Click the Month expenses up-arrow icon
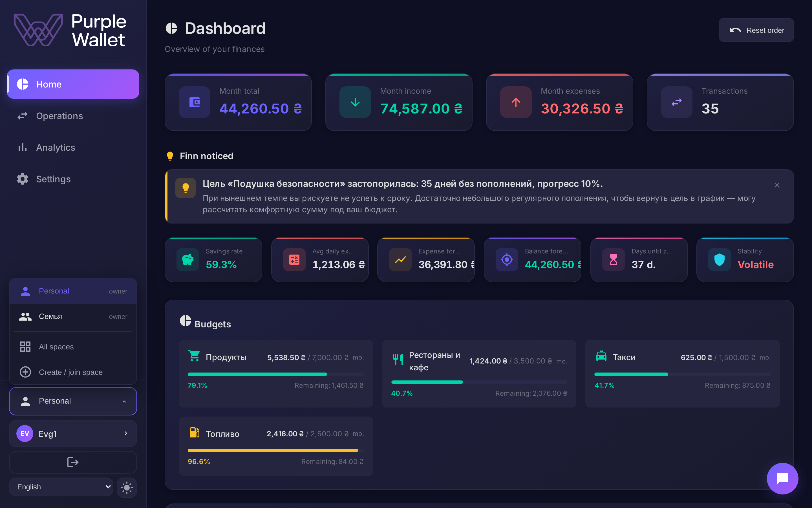 [516, 102]
